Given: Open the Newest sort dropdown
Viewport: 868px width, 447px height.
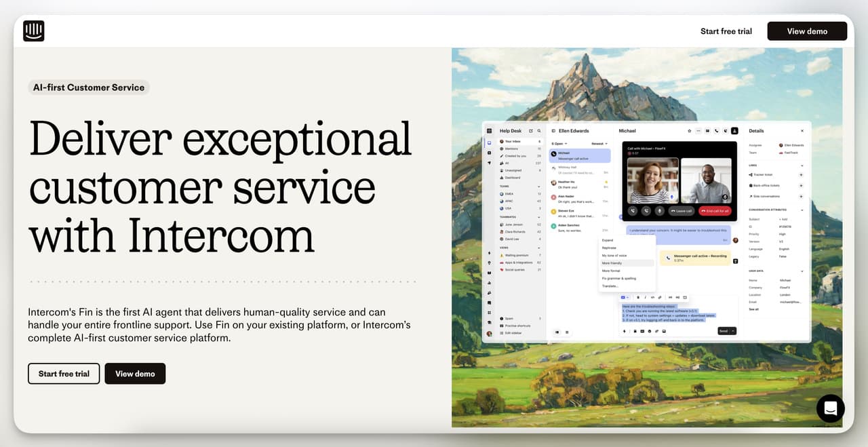Looking at the screenshot, I should click(x=599, y=144).
